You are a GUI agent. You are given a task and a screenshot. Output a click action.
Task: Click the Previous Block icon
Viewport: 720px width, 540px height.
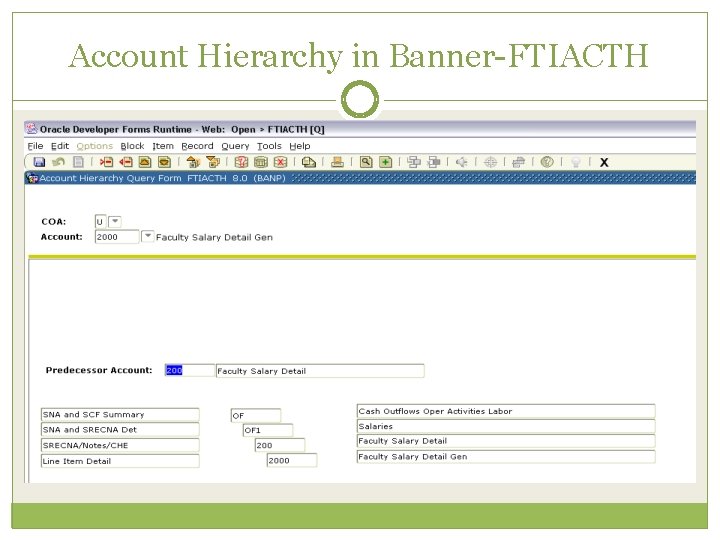tap(193, 162)
